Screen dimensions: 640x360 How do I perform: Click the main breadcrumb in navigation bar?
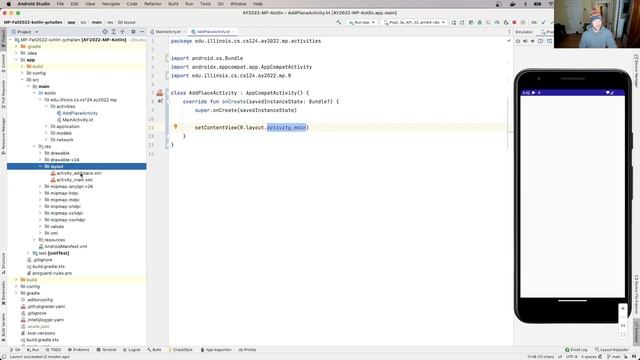(x=97, y=22)
